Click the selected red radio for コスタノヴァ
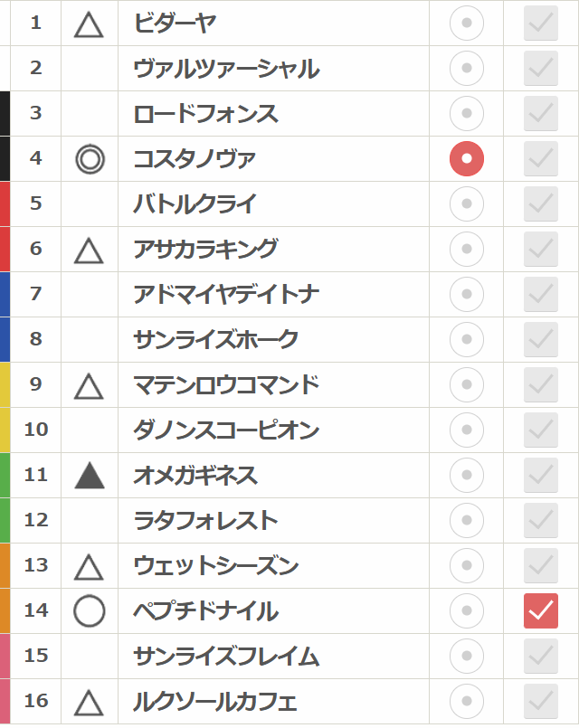The image size is (579, 728). pyautogui.click(x=467, y=159)
